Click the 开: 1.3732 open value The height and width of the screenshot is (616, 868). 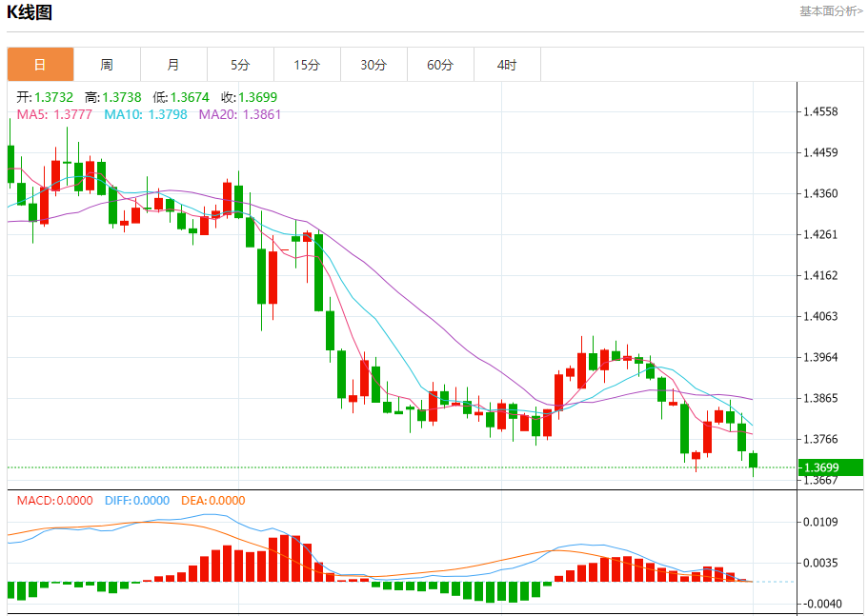pyautogui.click(x=45, y=97)
